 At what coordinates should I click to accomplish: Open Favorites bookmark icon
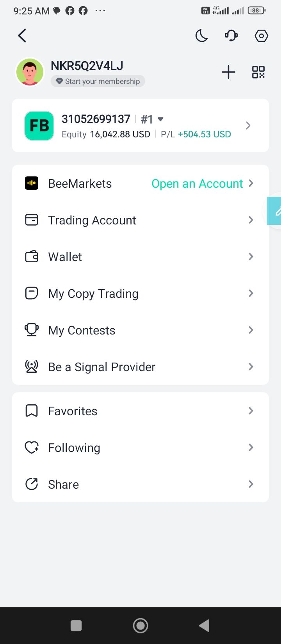click(x=32, y=411)
